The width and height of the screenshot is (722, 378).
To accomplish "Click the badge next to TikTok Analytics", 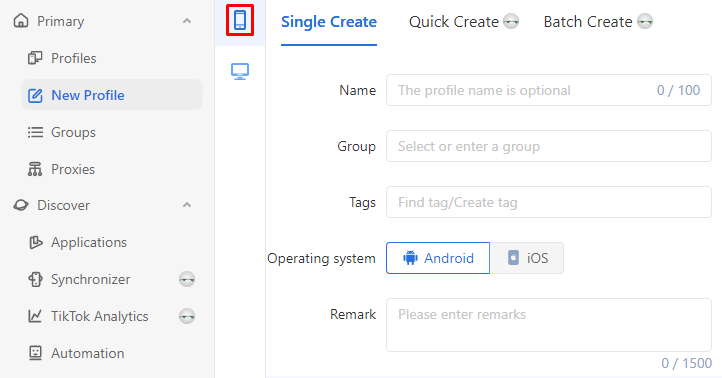I will [x=187, y=316].
